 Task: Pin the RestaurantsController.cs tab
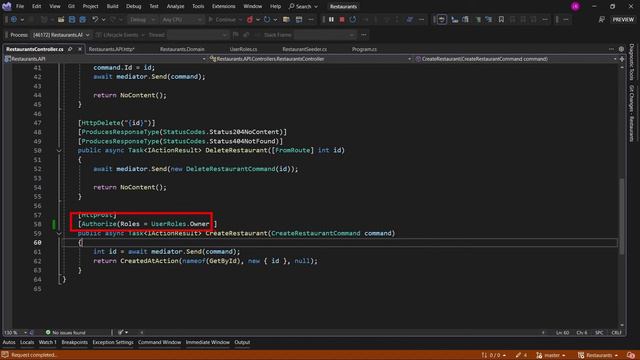[x=70, y=49]
